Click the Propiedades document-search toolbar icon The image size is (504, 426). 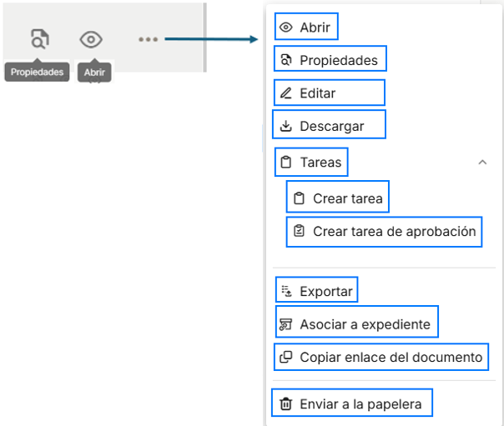click(40, 39)
